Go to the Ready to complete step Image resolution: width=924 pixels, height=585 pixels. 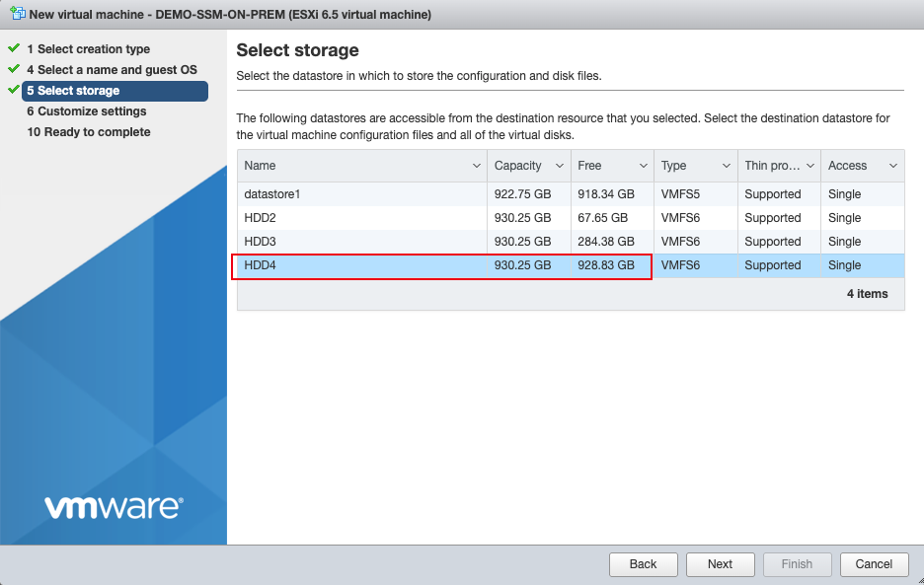88,131
